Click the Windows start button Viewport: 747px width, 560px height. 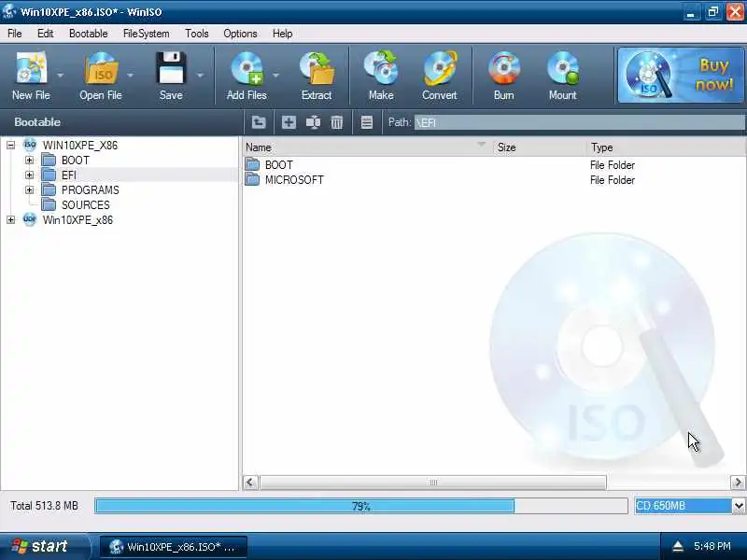tap(44, 546)
